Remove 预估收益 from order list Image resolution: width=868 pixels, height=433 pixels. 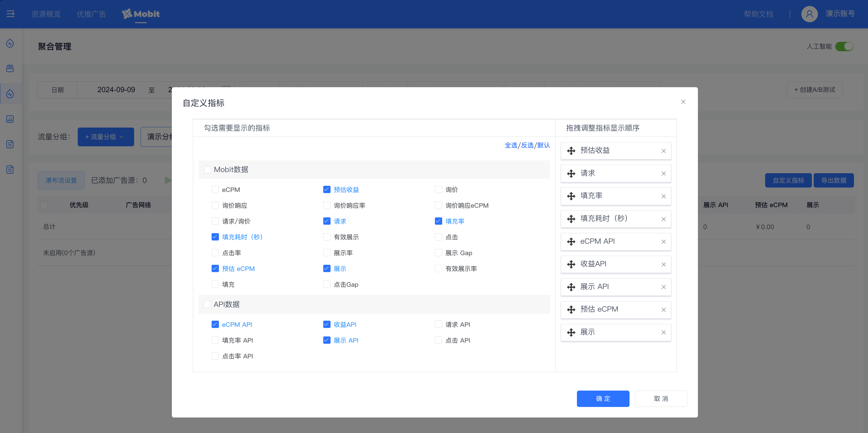click(x=663, y=151)
